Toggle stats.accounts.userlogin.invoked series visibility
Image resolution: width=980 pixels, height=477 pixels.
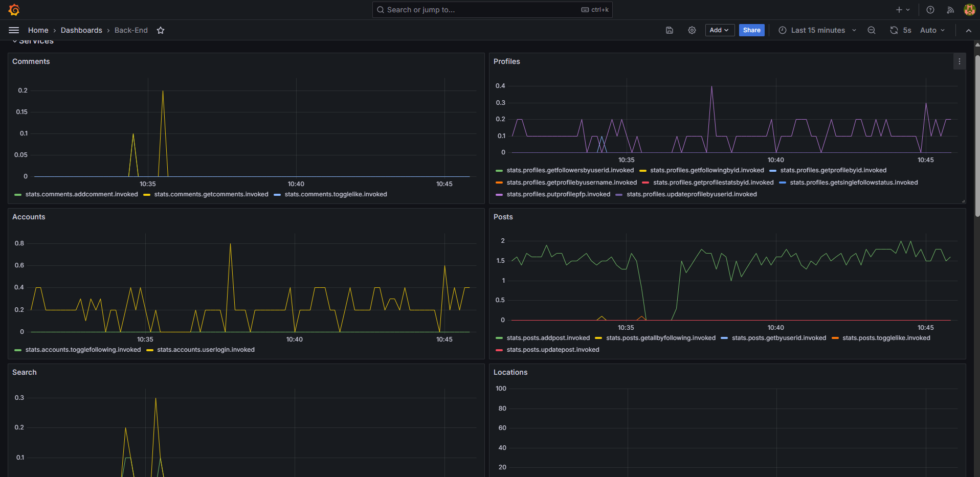click(206, 350)
